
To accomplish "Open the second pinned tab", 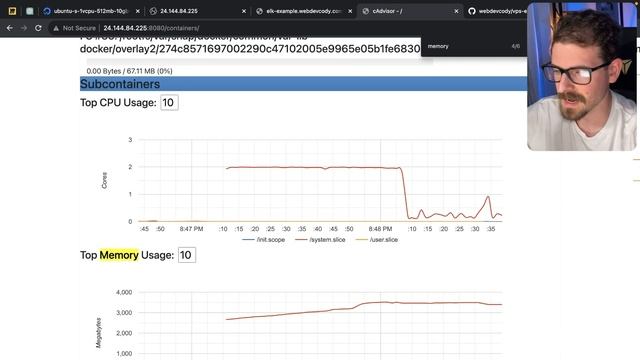I will tap(29, 11).
